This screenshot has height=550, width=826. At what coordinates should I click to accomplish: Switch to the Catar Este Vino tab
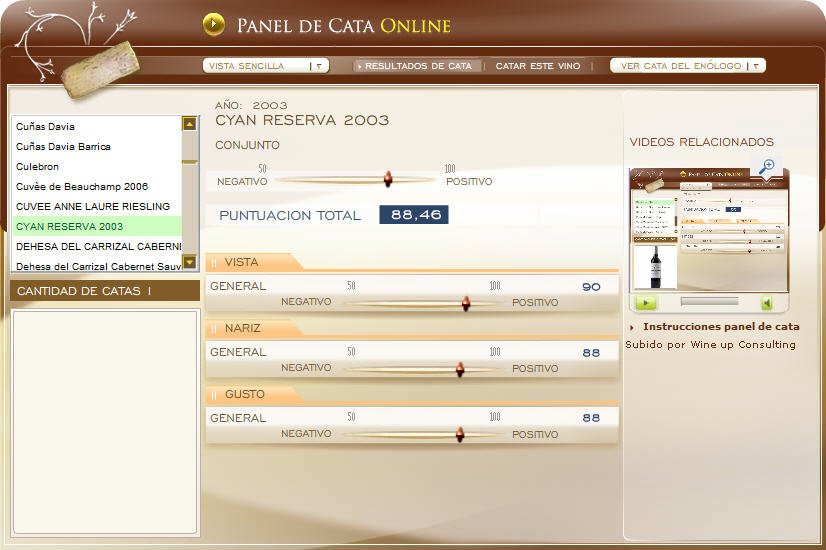click(x=537, y=66)
